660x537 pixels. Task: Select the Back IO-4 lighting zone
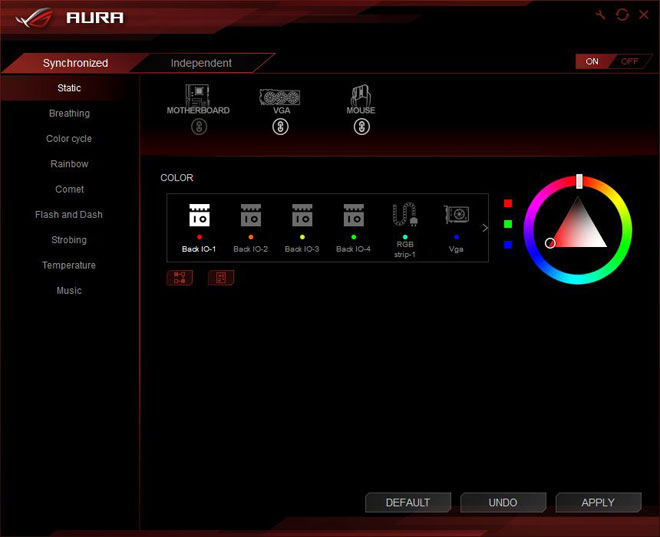pos(354,228)
